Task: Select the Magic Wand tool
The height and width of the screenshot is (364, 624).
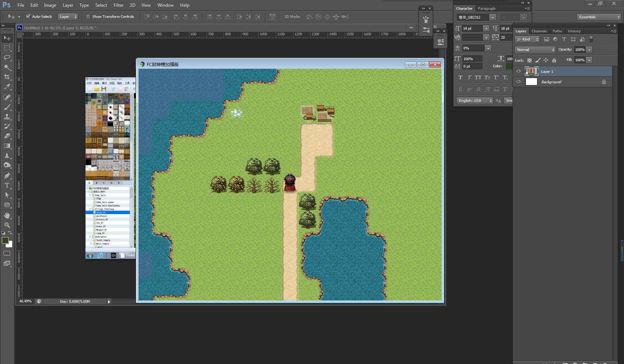Action: coord(7,67)
